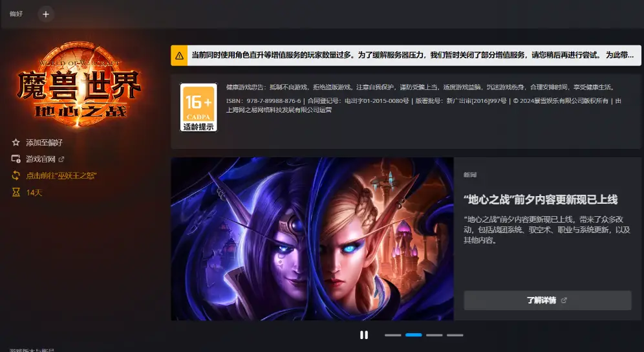Open the elf characters news banner image

(x=312, y=239)
